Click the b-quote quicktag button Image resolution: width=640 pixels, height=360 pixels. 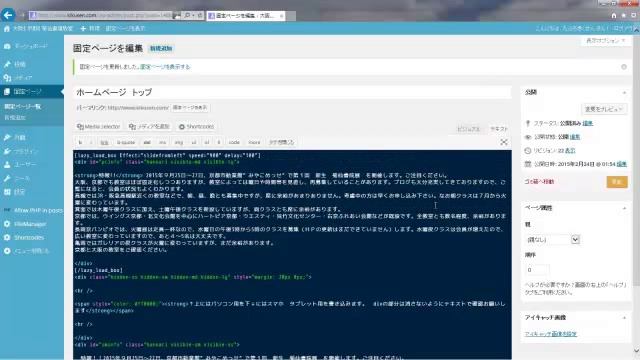click(x=126, y=142)
